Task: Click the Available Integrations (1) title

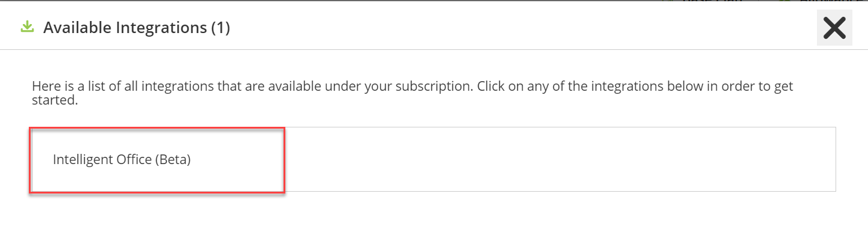Action: point(136,28)
